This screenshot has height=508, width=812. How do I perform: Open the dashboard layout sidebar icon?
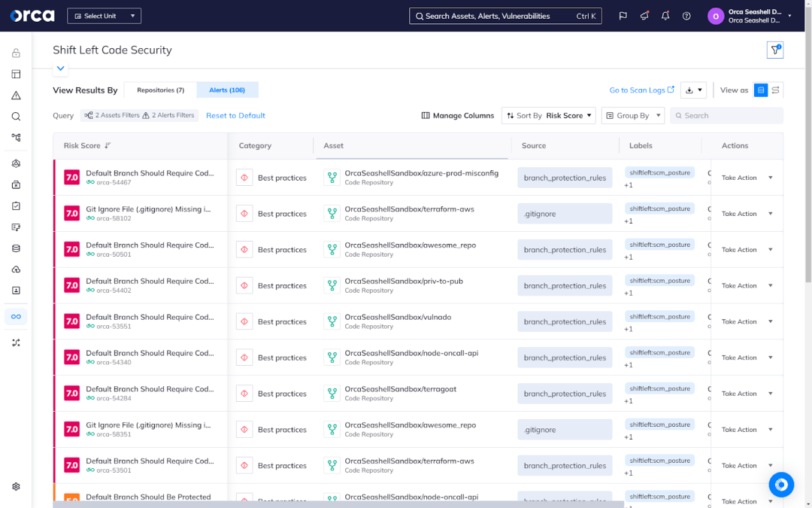click(16, 74)
